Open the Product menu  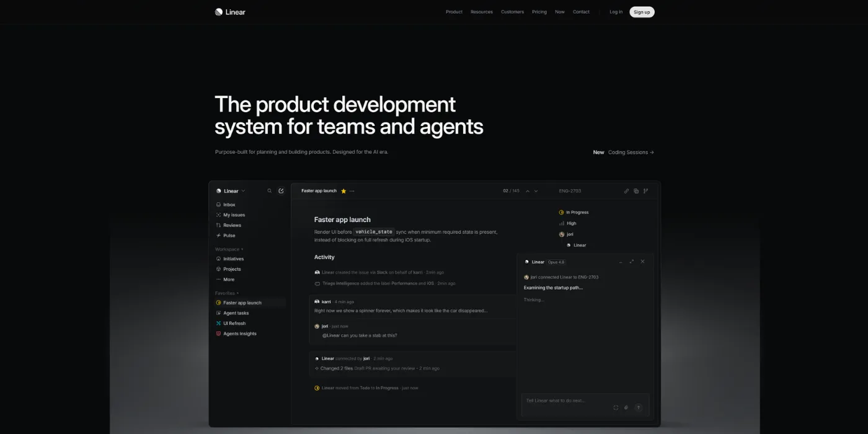tap(454, 12)
